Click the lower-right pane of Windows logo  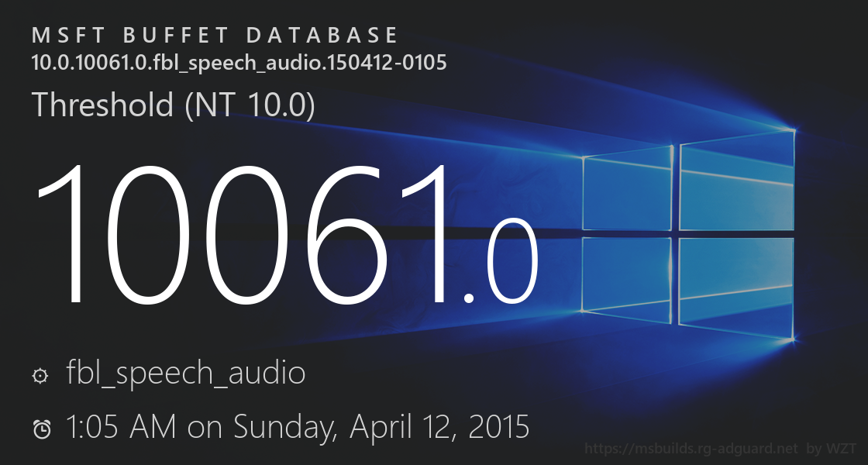[737, 285]
